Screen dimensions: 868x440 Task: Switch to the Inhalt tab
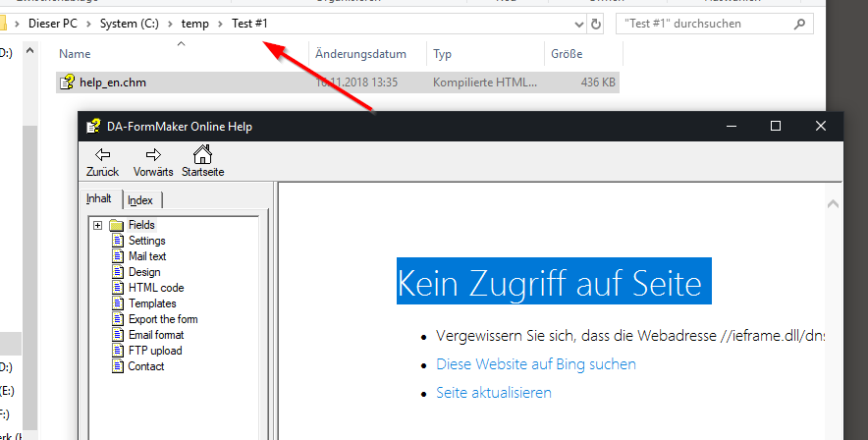pyautogui.click(x=99, y=198)
